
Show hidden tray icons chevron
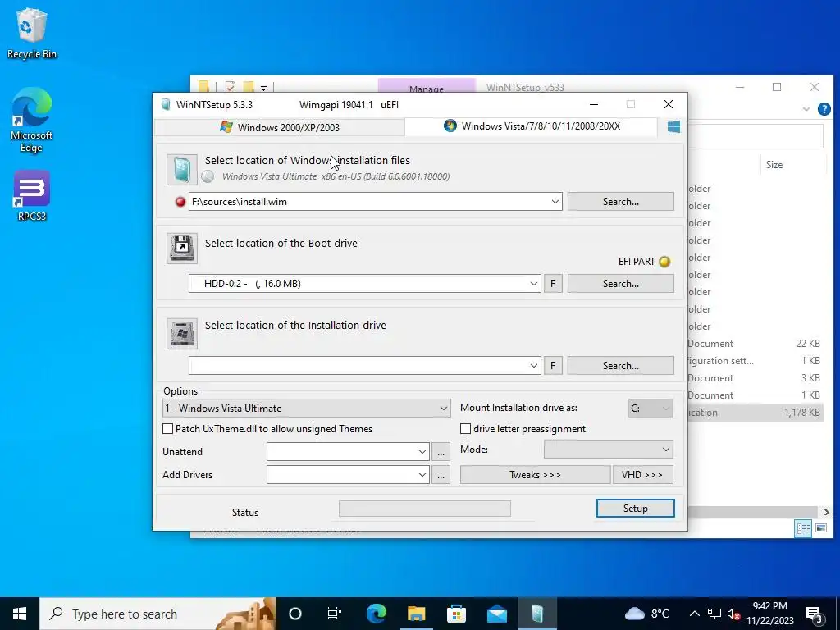[694, 614]
